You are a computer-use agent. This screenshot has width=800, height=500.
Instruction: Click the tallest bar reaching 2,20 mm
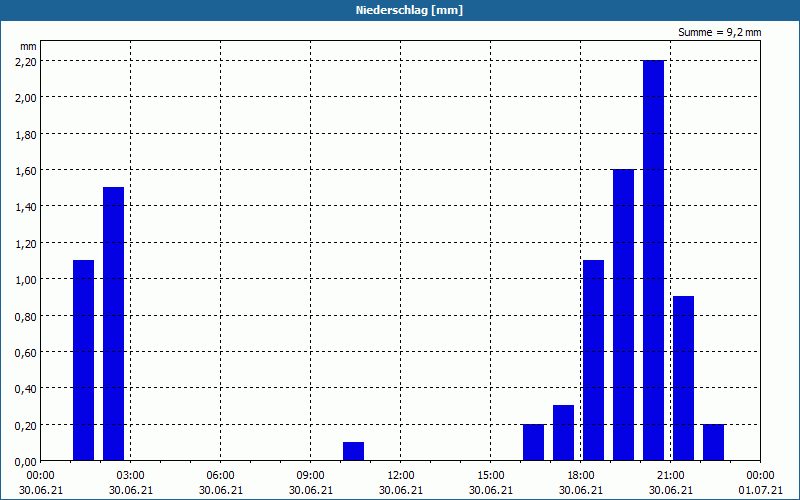coord(654,260)
